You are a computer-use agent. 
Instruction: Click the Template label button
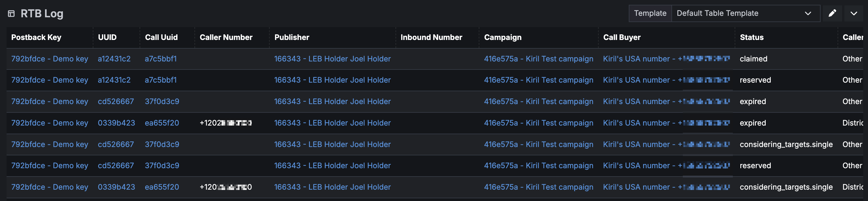tap(650, 13)
